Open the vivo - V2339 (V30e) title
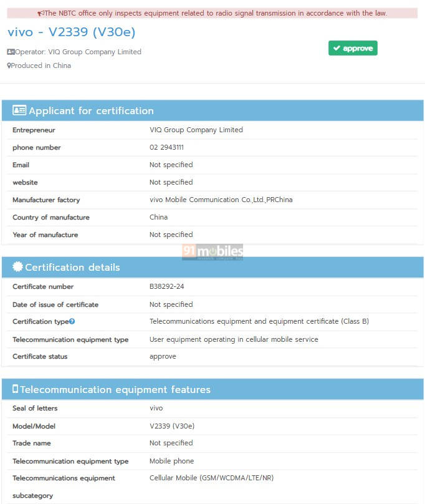The width and height of the screenshot is (425, 504). coord(71,32)
